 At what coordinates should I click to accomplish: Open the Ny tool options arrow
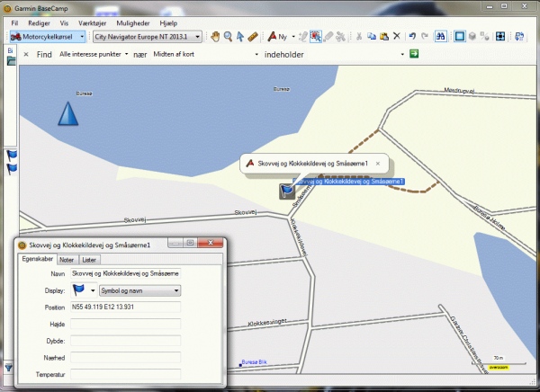(x=293, y=37)
